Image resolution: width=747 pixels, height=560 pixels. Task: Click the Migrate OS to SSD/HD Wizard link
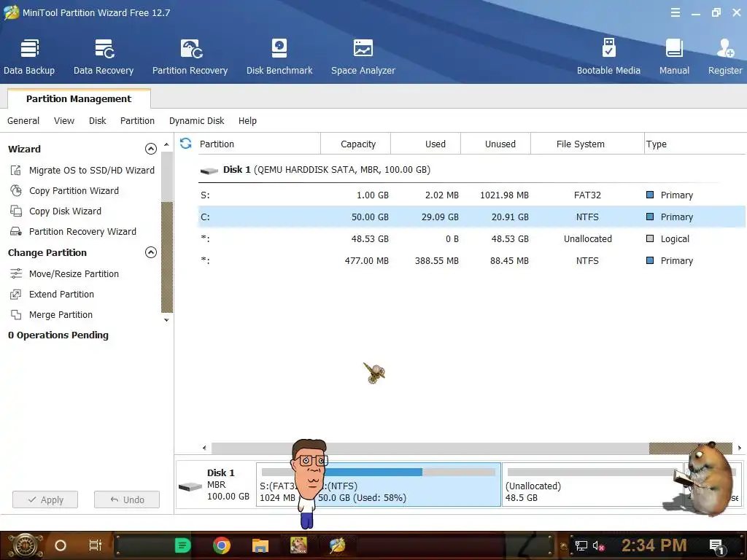(91, 170)
